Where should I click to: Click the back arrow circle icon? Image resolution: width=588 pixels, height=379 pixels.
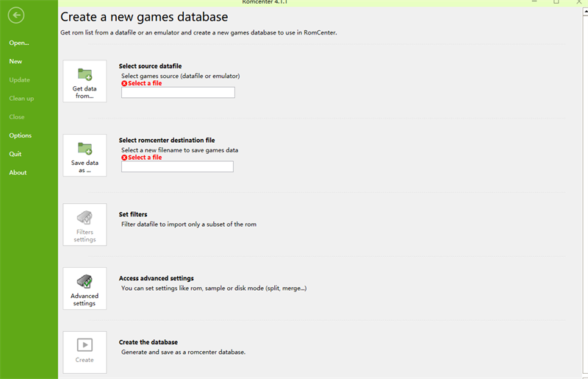16,15
